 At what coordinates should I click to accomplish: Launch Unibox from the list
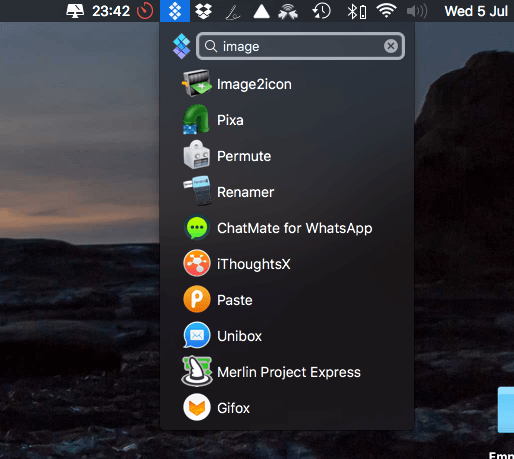(x=287, y=336)
